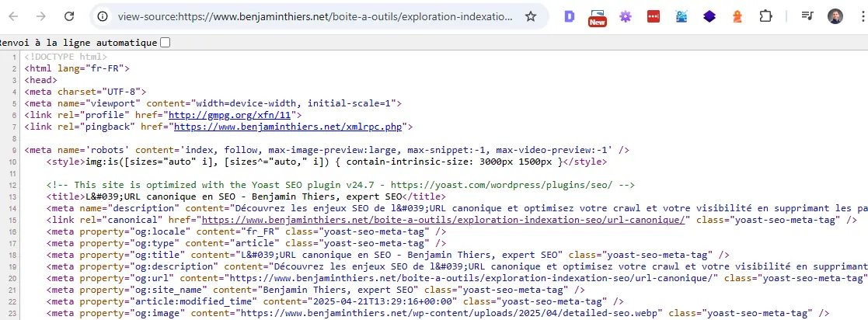Open the media controls music icon

[807, 16]
